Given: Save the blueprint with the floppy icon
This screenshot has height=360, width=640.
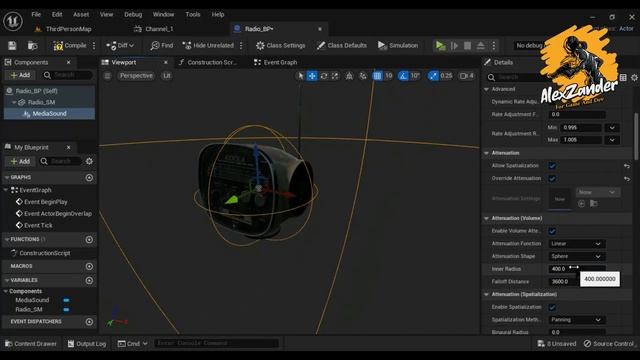Looking at the screenshot, I should [x=12, y=45].
